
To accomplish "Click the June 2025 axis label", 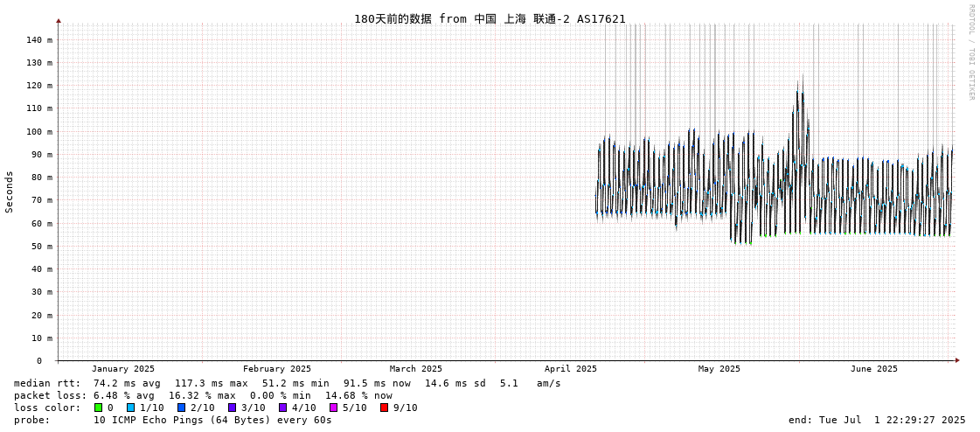I will tap(873, 369).
